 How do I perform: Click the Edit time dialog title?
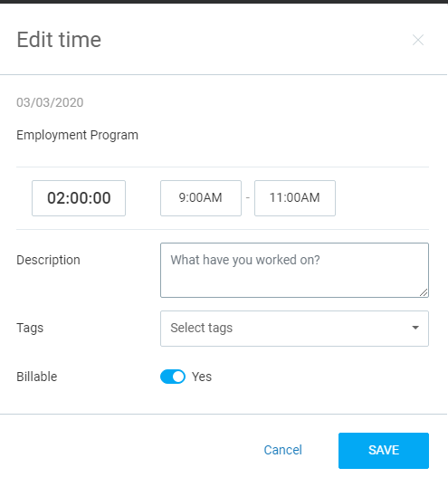click(x=59, y=40)
